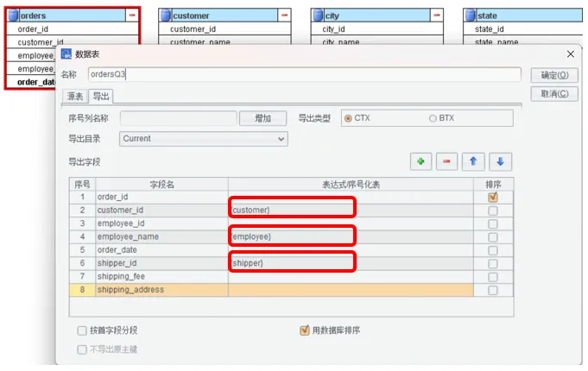Select the shipper_id field name cell
588x371 pixels.
pos(161,263)
